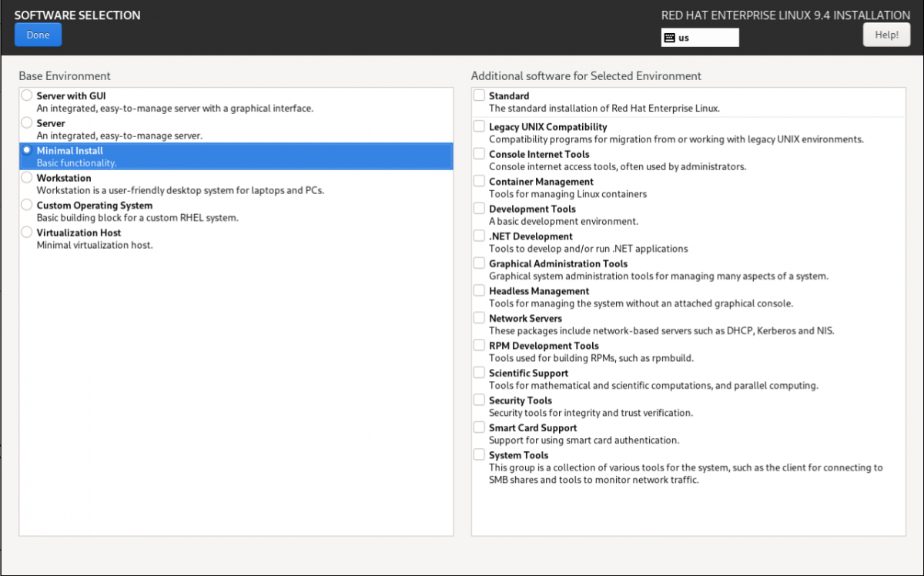Screen dimensions: 924x576
Task: Toggle Graphical Administration Tools checkbox
Action: [479, 263]
